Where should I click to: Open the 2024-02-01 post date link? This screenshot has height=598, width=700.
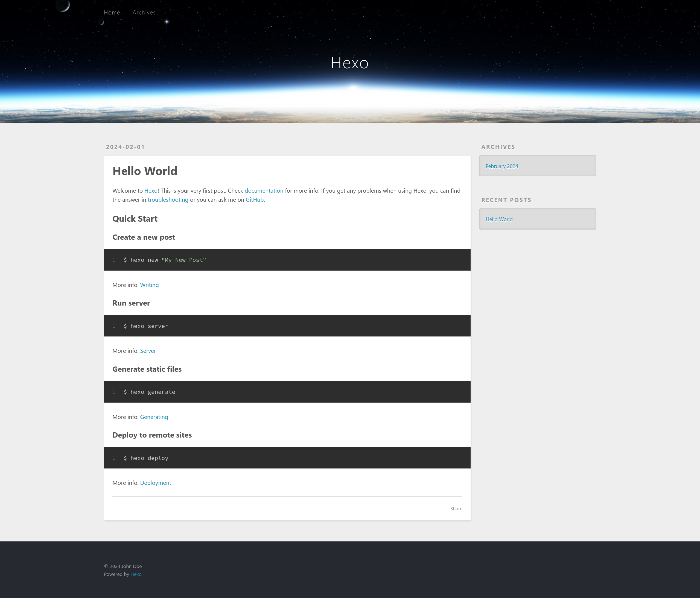(125, 147)
